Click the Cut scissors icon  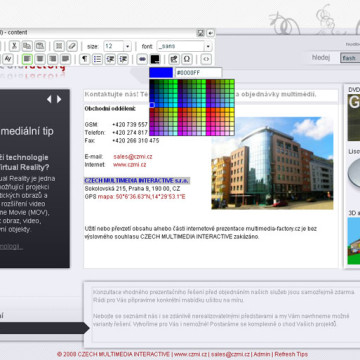(x=14, y=46)
